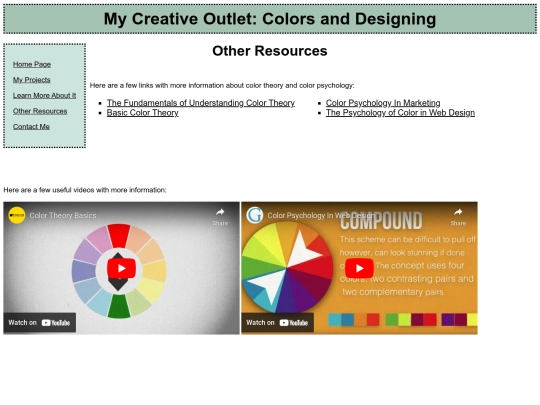Click the 'Here are a few links' paragraph
The width and height of the screenshot is (540, 405).
222,85
